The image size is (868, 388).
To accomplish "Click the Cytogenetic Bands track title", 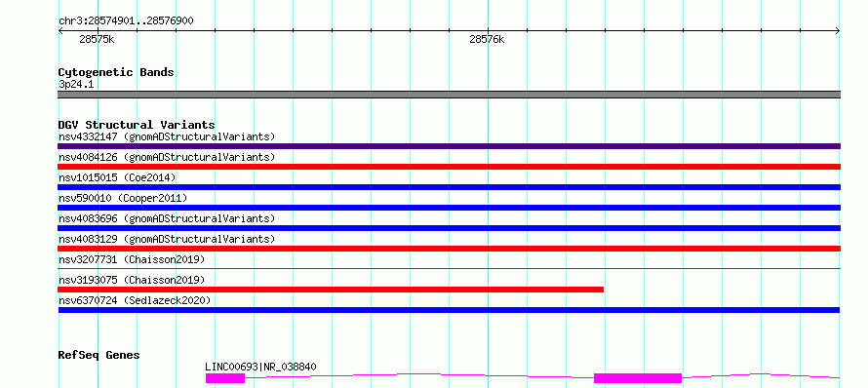I will [x=116, y=72].
